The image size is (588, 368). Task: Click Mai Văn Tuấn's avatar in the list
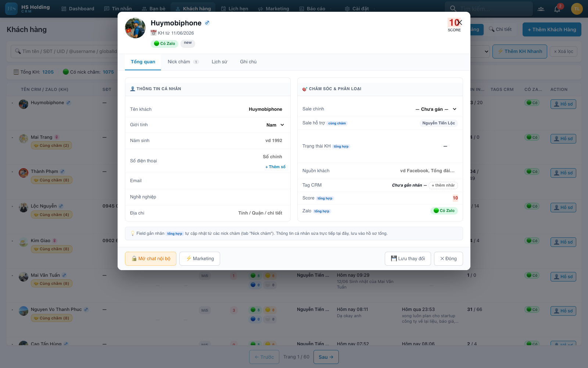coord(24,277)
